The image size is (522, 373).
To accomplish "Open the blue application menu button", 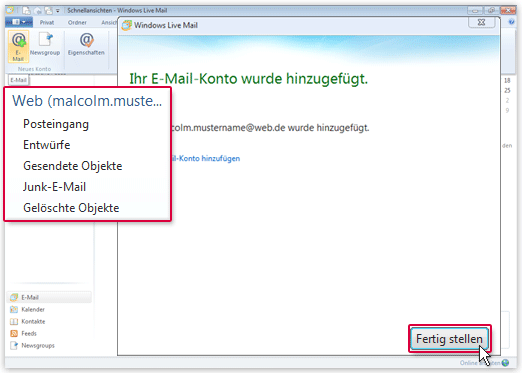I will [19, 22].
